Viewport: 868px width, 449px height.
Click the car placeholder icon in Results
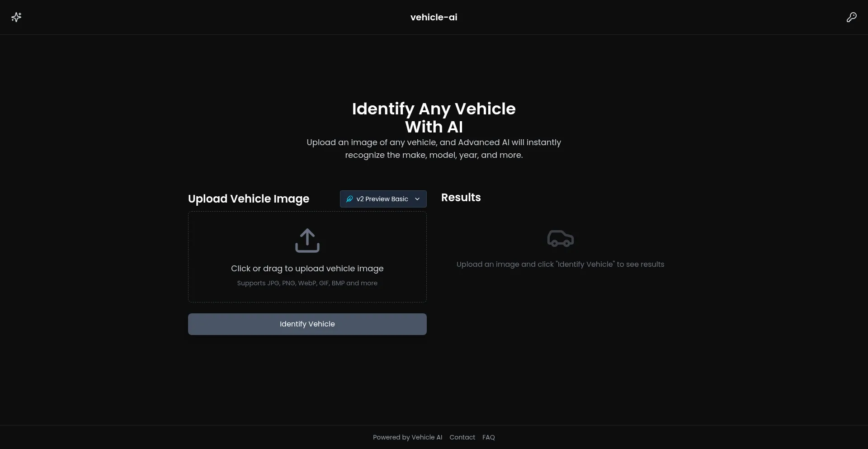point(560,238)
